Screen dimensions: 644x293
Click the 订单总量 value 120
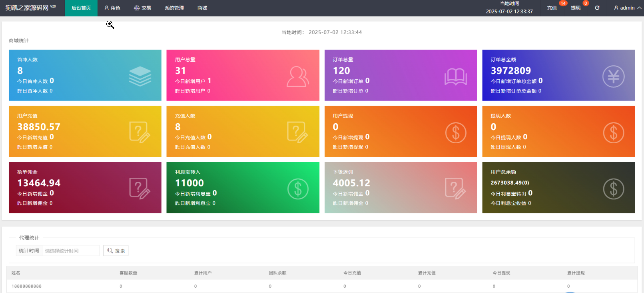click(341, 71)
